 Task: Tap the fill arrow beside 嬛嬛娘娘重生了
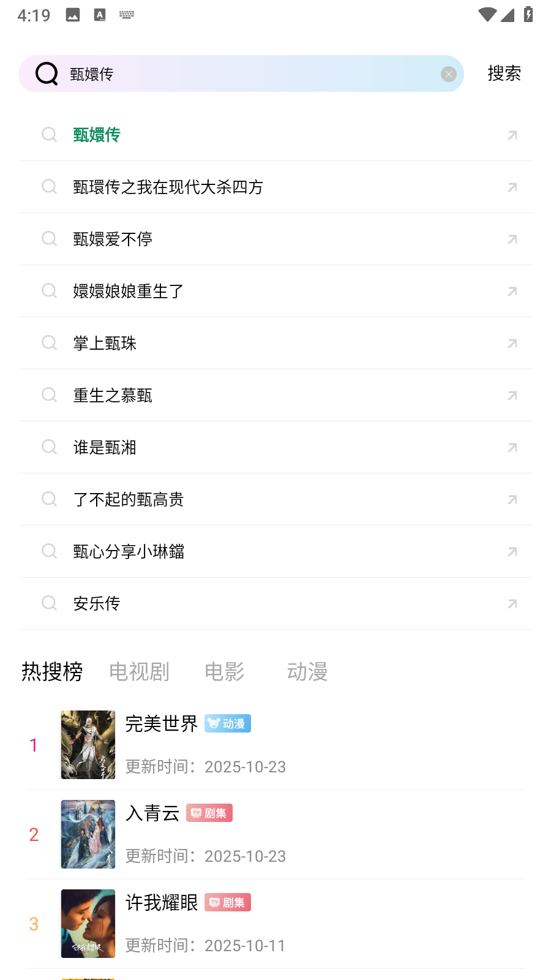pos(512,291)
